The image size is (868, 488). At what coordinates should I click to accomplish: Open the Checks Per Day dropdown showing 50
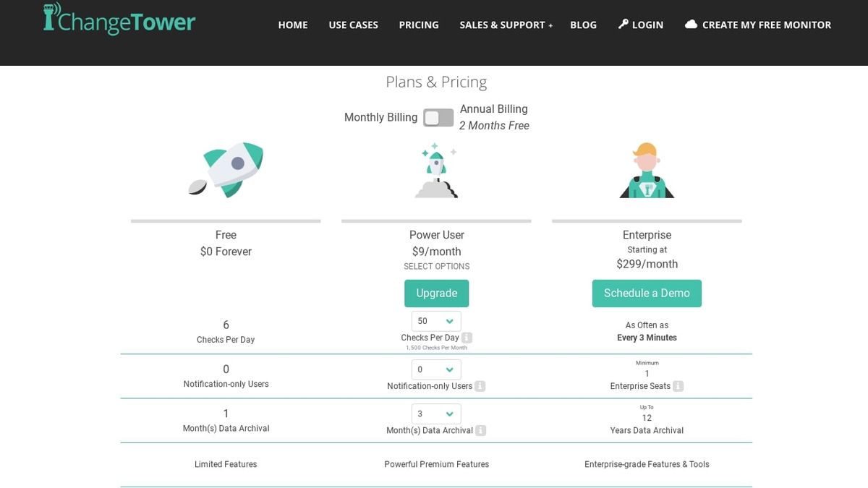pos(436,320)
